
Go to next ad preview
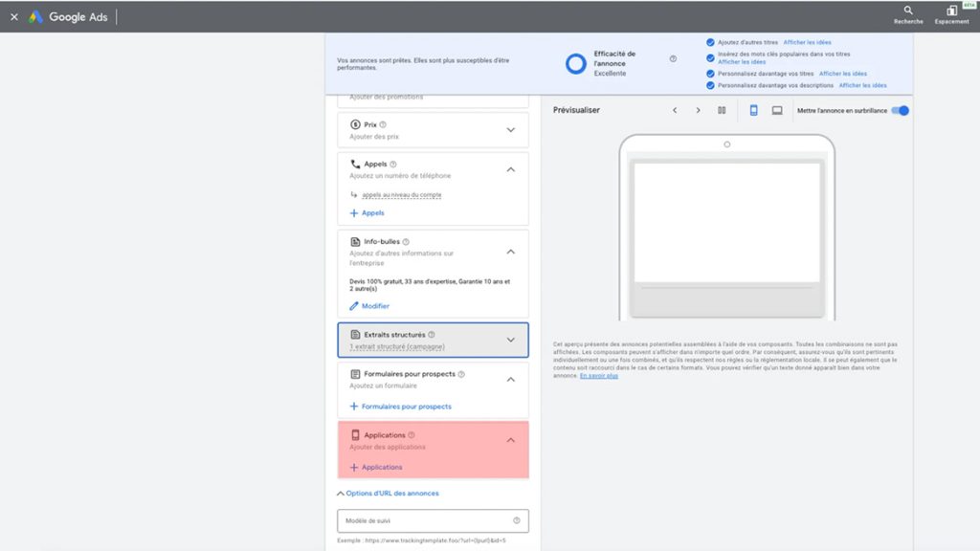tap(698, 111)
